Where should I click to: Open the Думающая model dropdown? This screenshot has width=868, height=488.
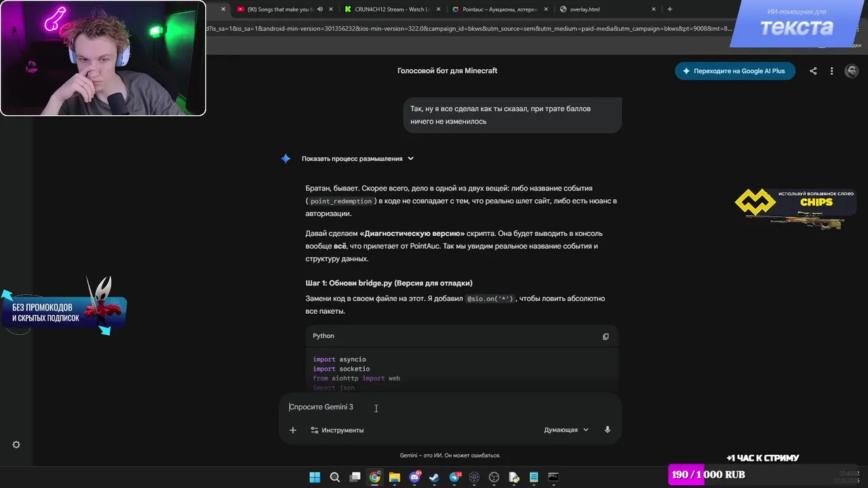point(566,430)
